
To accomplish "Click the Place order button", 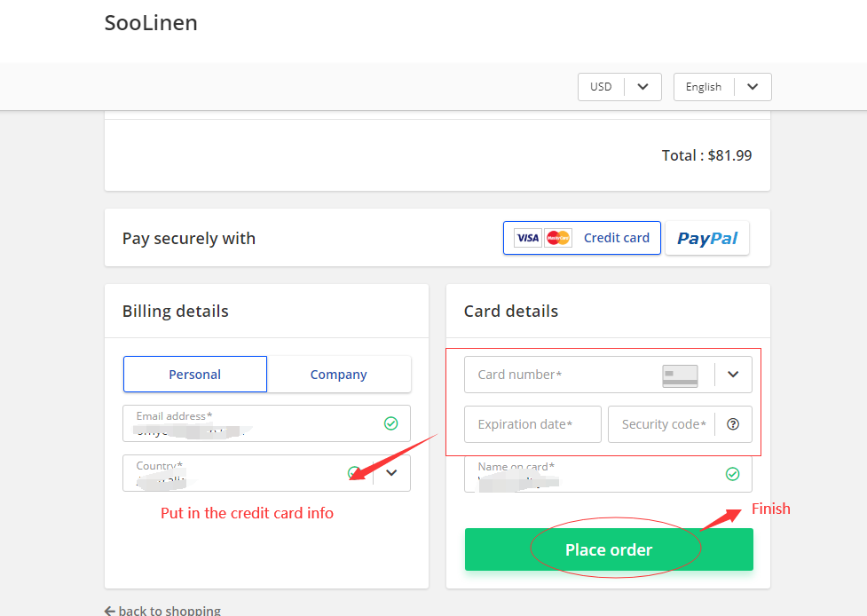I will [x=609, y=549].
